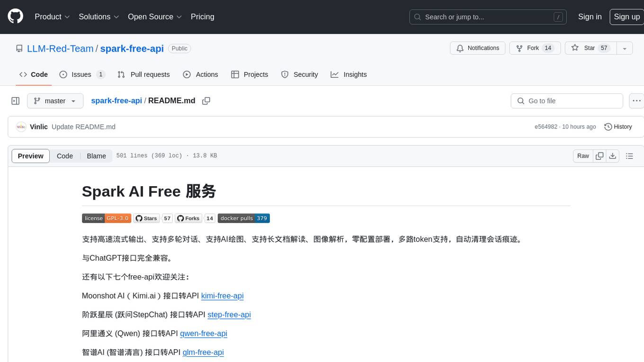Open the step-free-api link

229,315
